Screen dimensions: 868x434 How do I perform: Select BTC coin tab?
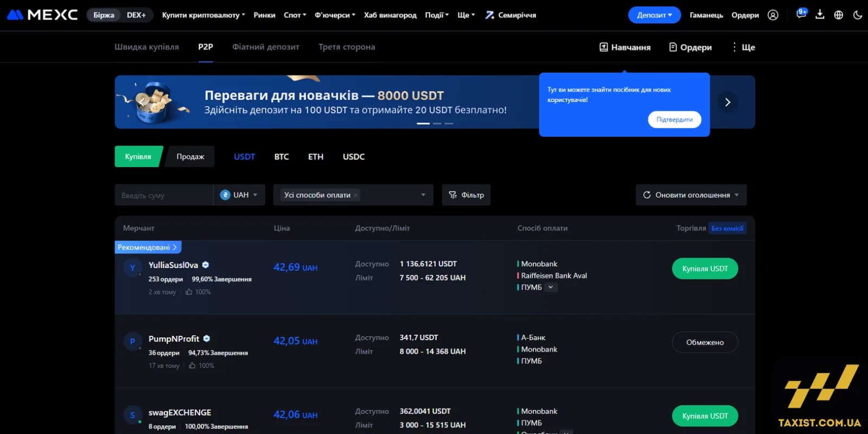pos(282,156)
